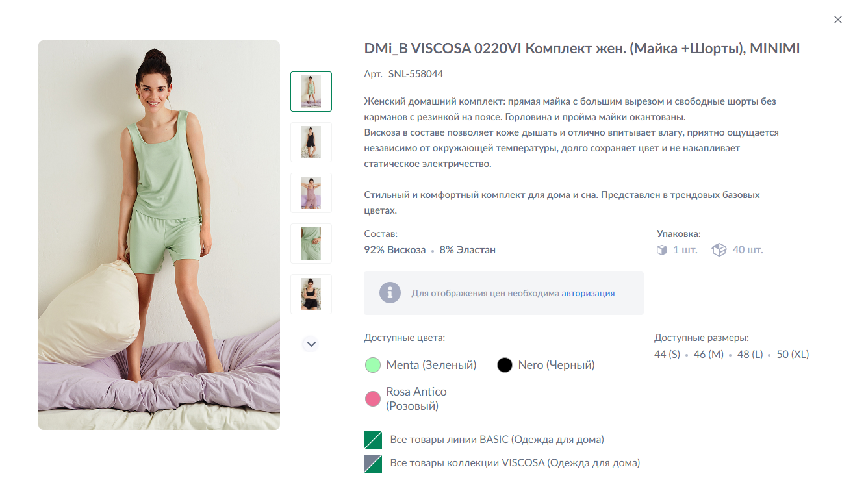The width and height of the screenshot is (853, 504).
Task: Click size 46 (M) option
Action: (x=709, y=355)
